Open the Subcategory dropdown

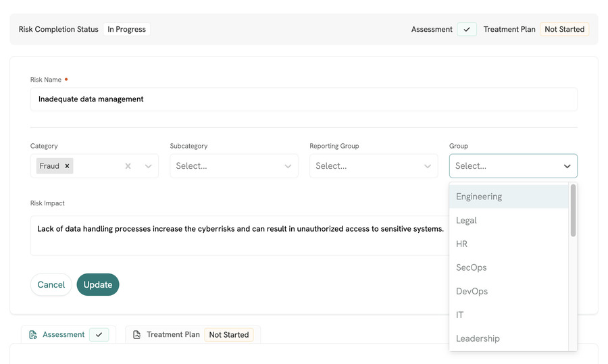click(x=234, y=166)
